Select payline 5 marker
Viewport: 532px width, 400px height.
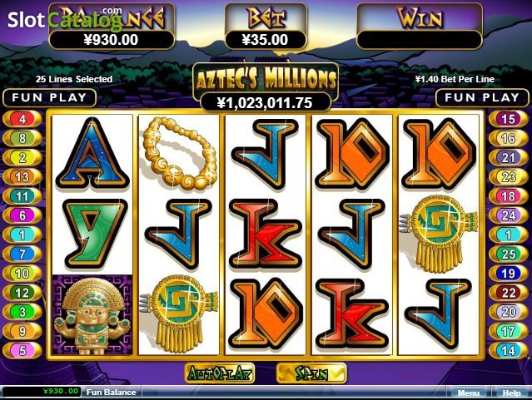tap(22, 350)
